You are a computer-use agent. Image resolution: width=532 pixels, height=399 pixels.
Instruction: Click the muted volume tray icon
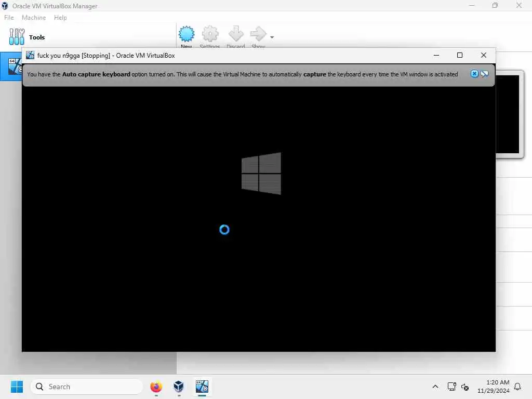(x=465, y=387)
